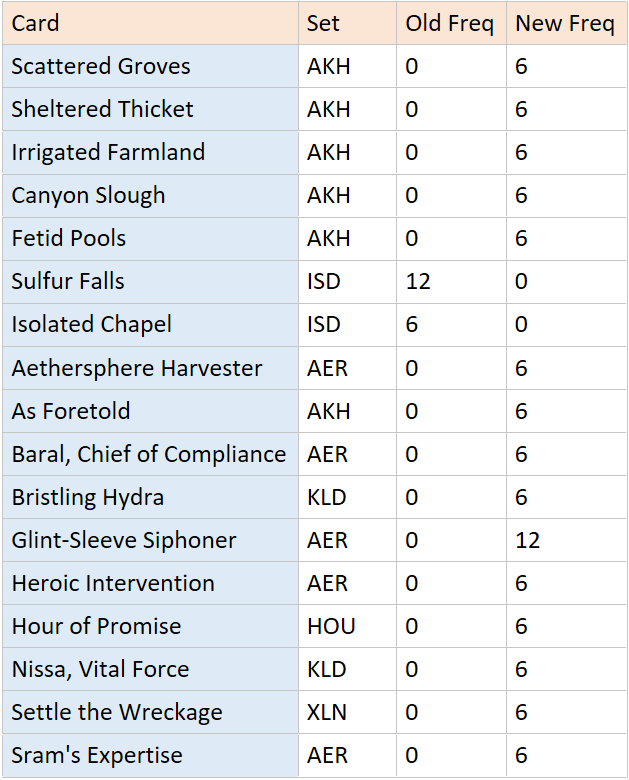The width and height of the screenshot is (629, 780).
Task: Select the Old Freq column header
Action: click(x=449, y=23)
